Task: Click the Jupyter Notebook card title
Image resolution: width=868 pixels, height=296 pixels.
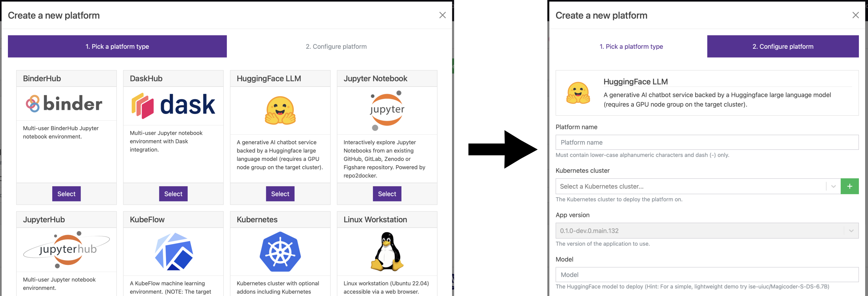Action: pyautogui.click(x=375, y=78)
